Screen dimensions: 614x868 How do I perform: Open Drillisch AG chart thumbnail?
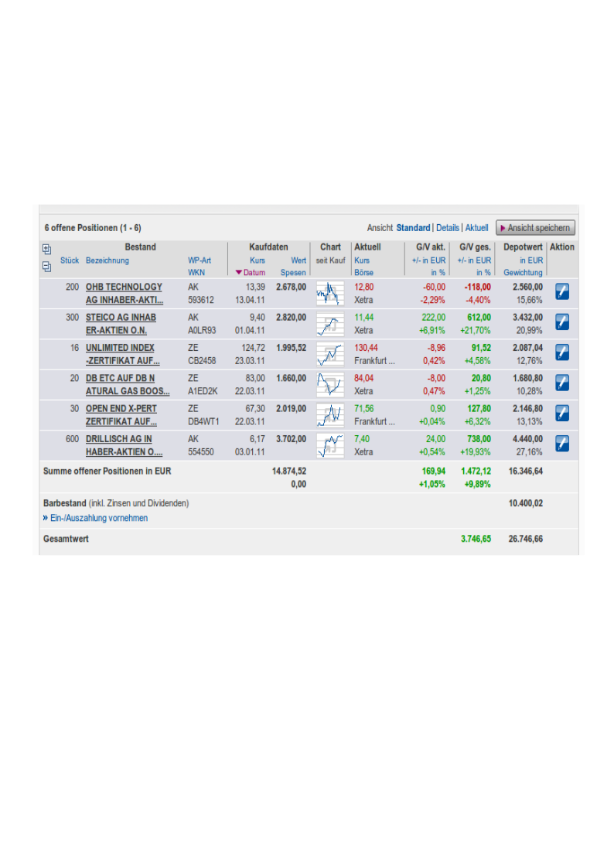pyautogui.click(x=330, y=446)
